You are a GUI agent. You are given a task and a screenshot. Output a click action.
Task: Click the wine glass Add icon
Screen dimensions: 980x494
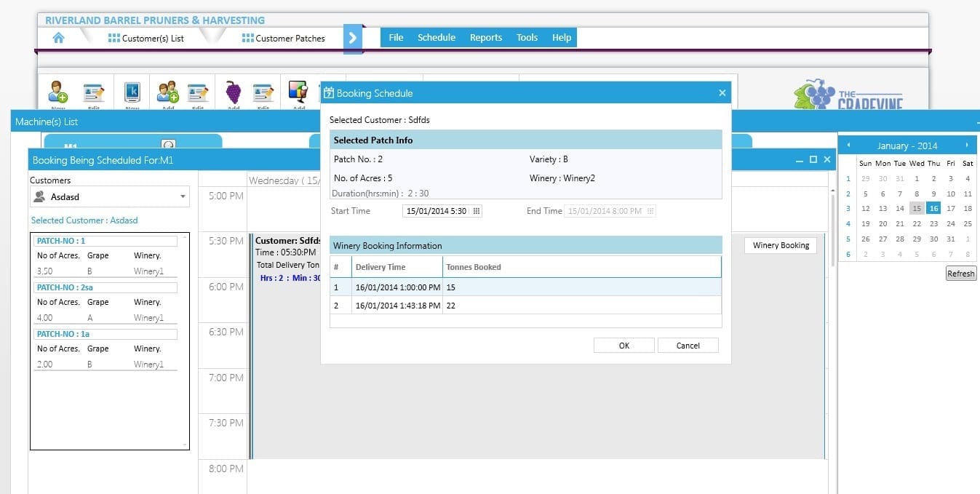298,91
